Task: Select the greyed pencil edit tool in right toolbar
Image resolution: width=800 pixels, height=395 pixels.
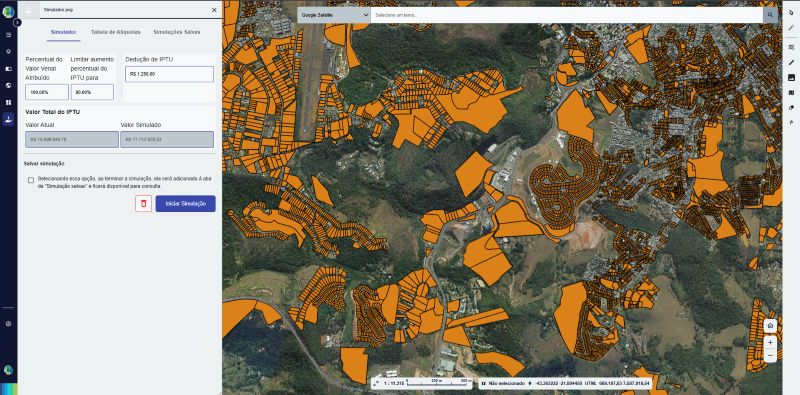Action: pos(791,28)
